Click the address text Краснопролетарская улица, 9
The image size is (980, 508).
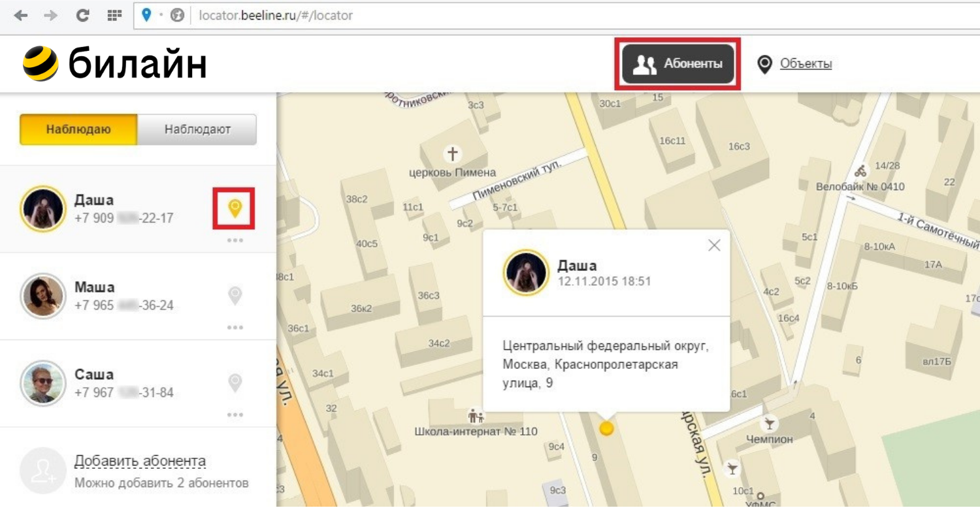click(x=591, y=373)
